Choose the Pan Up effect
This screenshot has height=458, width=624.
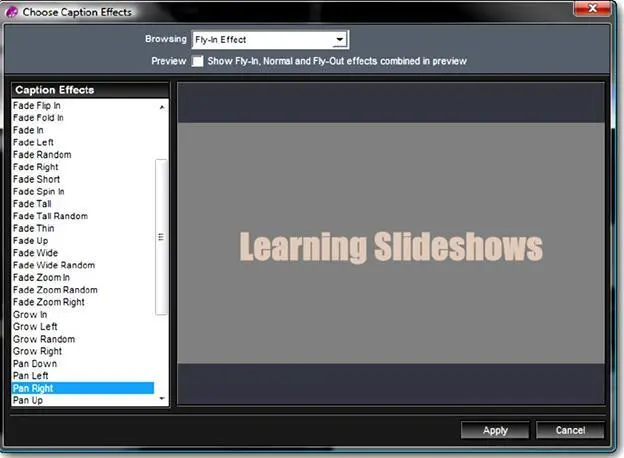27,400
